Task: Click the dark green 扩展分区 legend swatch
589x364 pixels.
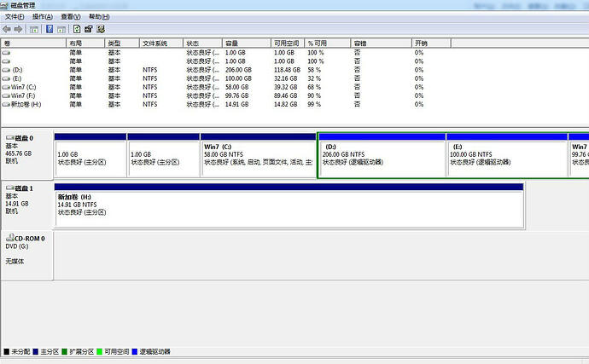Action: 65,351
